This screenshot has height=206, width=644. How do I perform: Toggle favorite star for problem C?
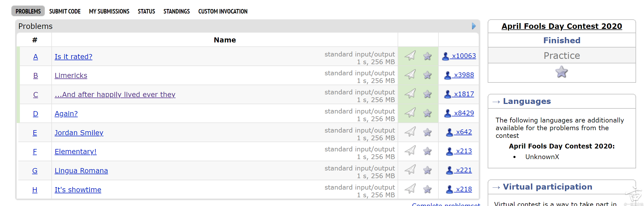click(x=427, y=94)
